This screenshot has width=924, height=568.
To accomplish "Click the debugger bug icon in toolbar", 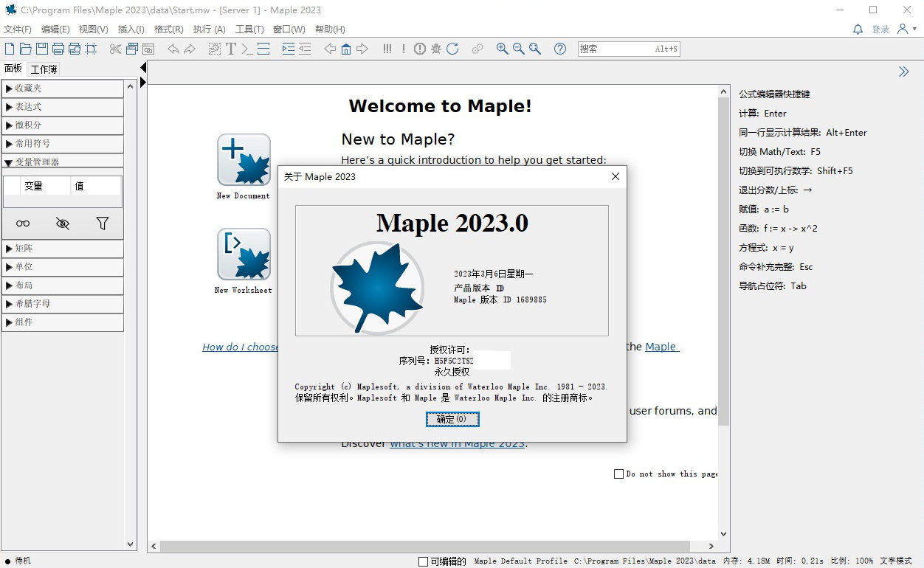I will click(436, 49).
